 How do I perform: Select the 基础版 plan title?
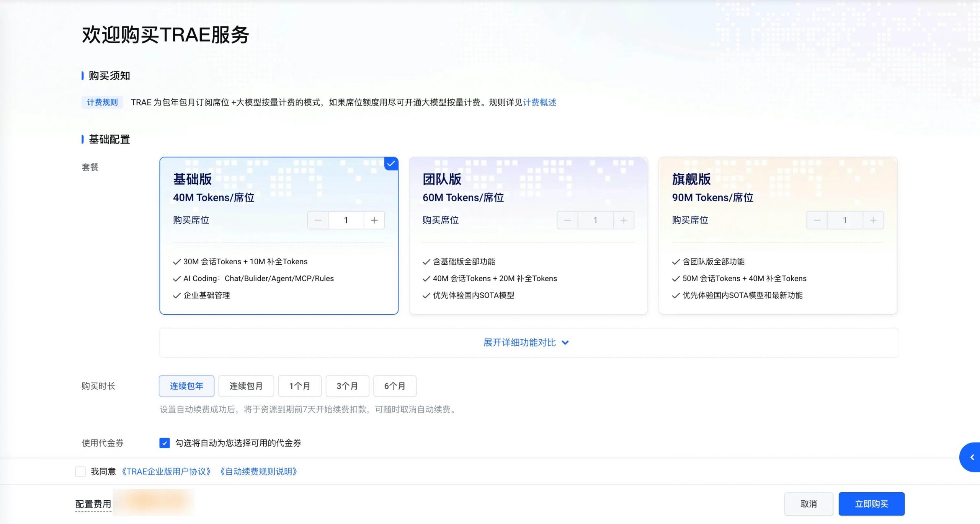coord(193,179)
